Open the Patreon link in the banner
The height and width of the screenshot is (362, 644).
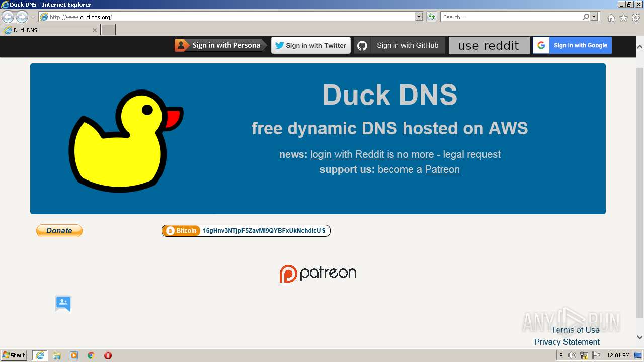pos(442,169)
